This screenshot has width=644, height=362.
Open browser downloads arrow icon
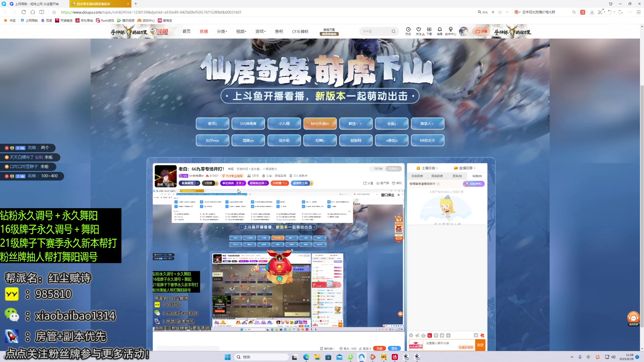(592, 12)
